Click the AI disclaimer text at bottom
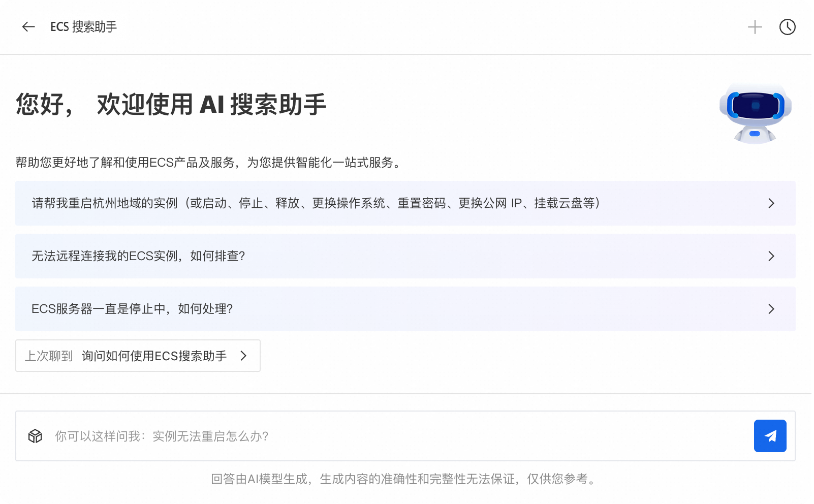 tap(405, 479)
